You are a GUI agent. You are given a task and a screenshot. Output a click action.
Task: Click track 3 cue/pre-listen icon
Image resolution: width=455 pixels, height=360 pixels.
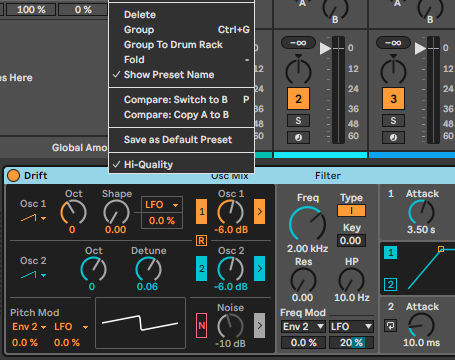393,137
